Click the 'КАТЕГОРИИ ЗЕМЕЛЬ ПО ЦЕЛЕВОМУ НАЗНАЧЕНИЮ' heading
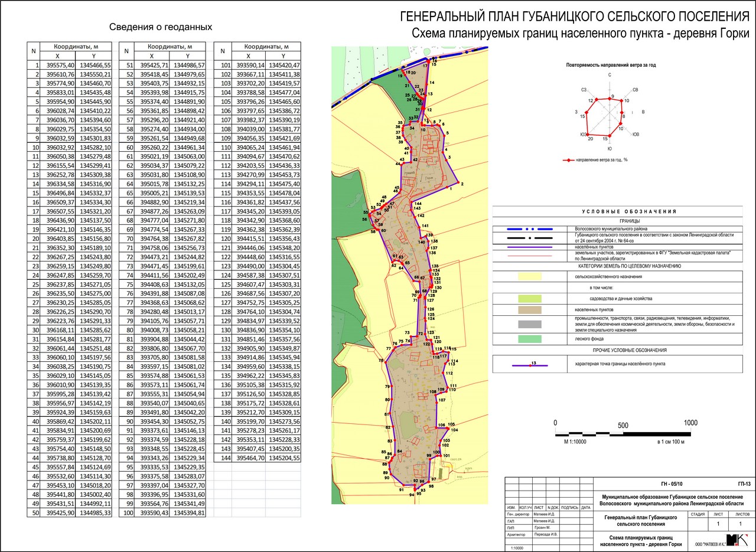The image size is (756, 552). tap(628, 266)
